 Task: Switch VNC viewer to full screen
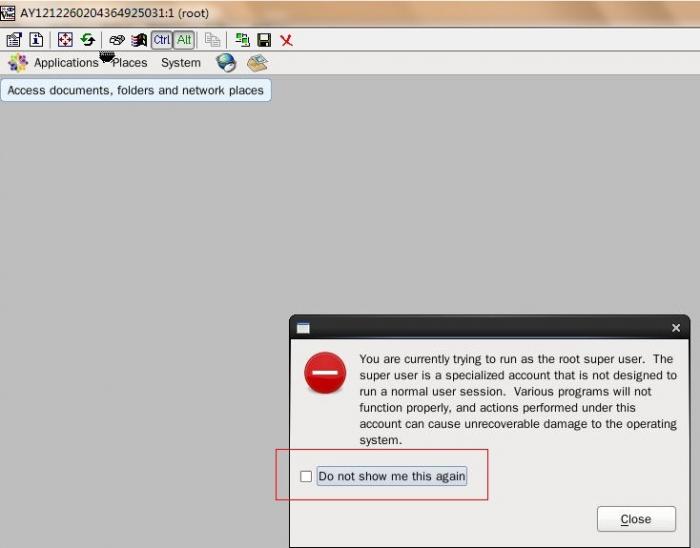tap(65, 40)
